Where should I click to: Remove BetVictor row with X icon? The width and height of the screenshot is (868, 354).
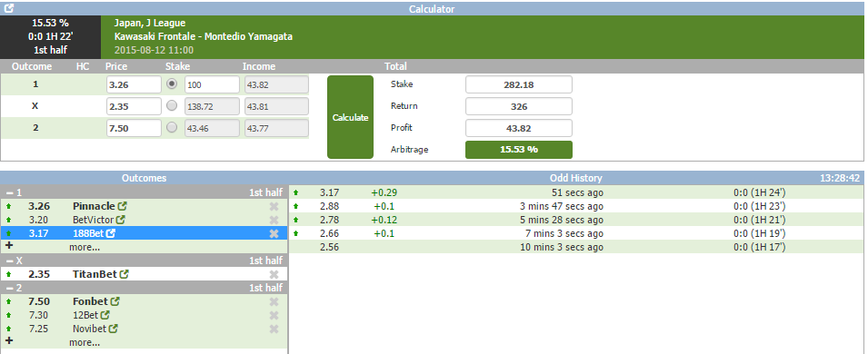pyautogui.click(x=274, y=220)
